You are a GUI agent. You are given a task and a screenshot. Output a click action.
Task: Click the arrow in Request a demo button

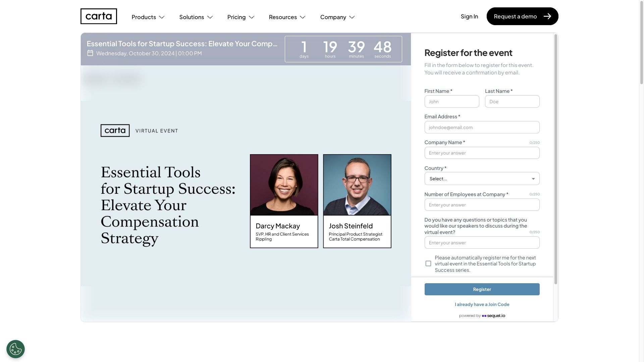coord(547,16)
